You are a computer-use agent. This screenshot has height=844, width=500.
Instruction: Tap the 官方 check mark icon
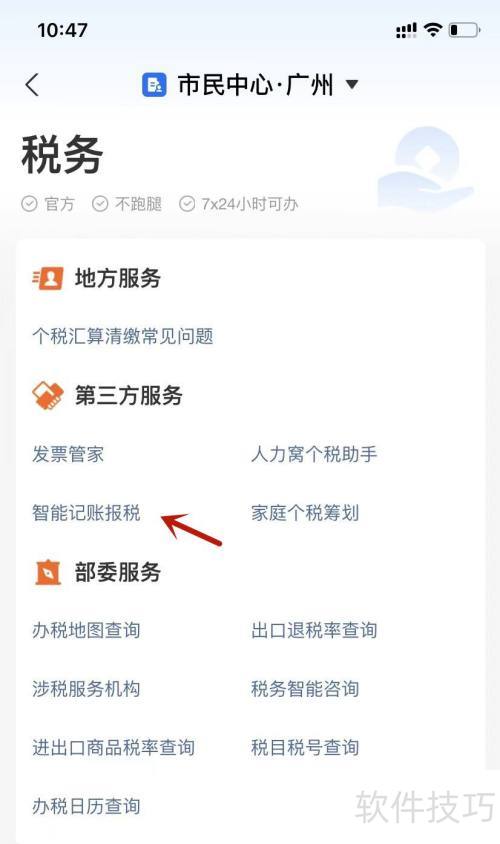pos(29,204)
